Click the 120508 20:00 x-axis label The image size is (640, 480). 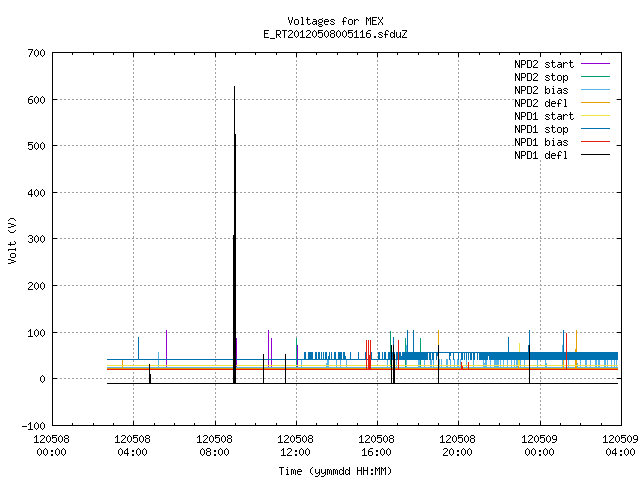click(458, 446)
